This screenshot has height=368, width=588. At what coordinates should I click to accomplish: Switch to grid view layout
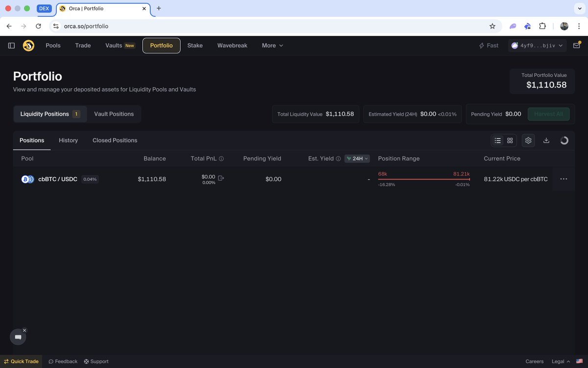click(x=510, y=140)
